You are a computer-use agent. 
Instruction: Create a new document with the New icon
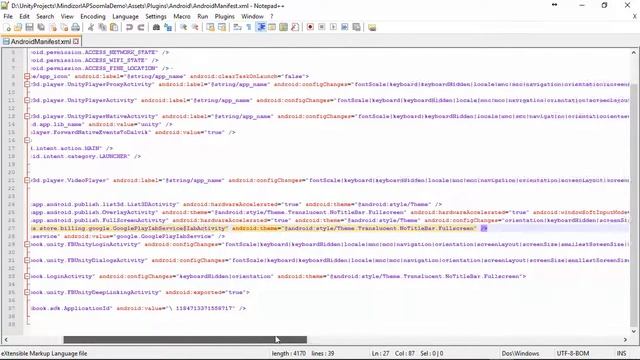click(x=7, y=27)
